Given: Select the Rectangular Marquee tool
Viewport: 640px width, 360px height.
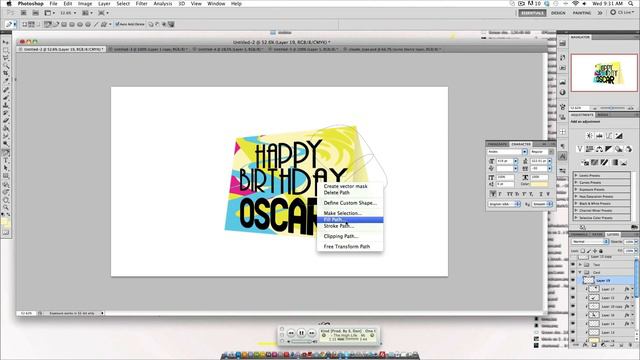Looking at the screenshot, I should coord(6,50).
